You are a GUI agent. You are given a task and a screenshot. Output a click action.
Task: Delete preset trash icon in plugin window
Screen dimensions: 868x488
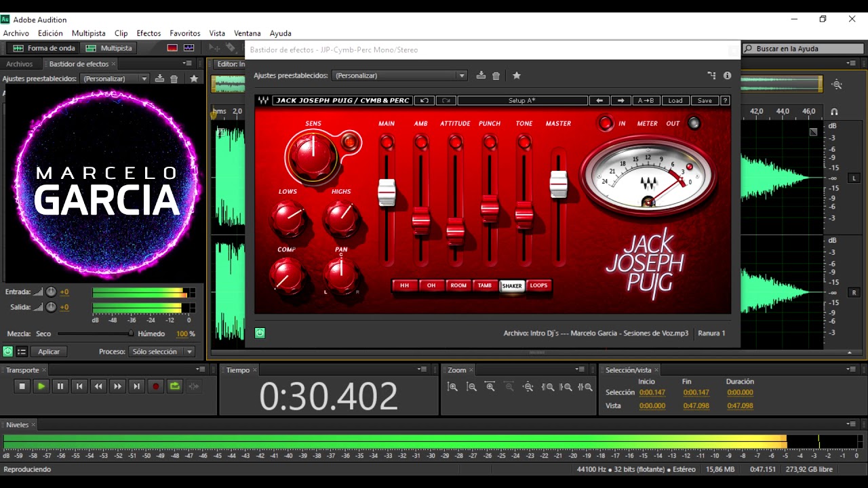coord(496,76)
